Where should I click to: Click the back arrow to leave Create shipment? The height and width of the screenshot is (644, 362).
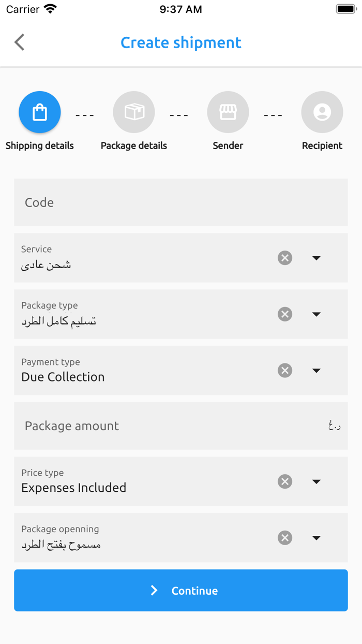[x=19, y=42]
